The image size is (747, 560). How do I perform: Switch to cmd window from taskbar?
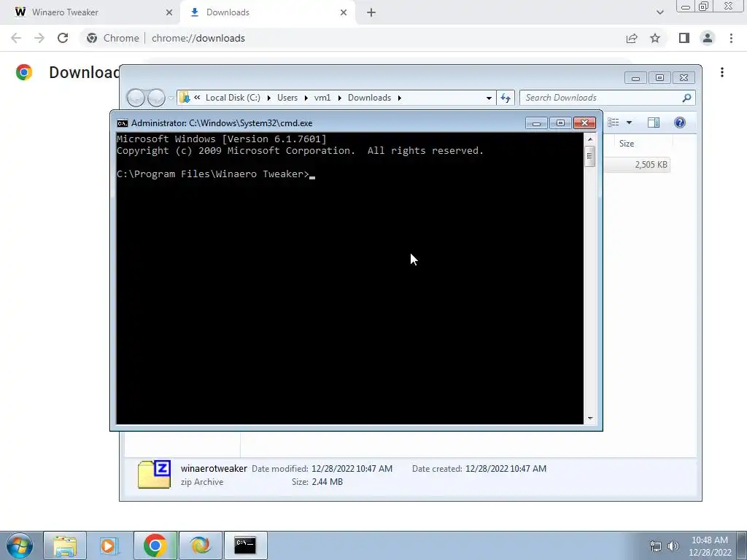click(245, 545)
